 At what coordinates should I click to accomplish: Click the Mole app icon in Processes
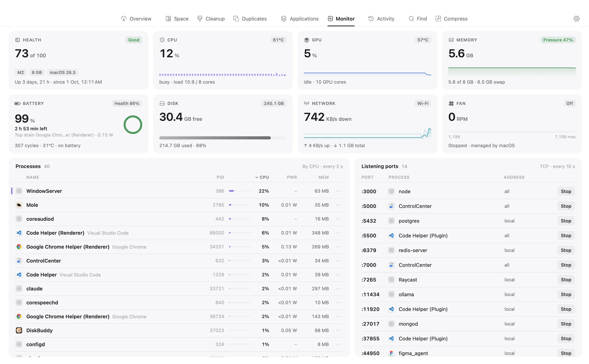tap(19, 205)
